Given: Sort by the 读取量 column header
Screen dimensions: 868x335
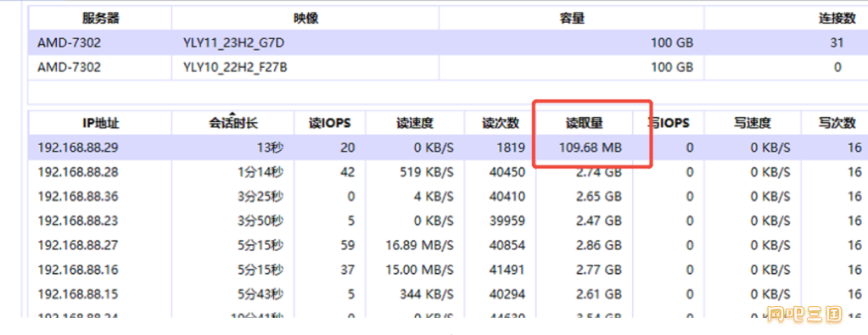Looking at the screenshot, I should [x=584, y=123].
